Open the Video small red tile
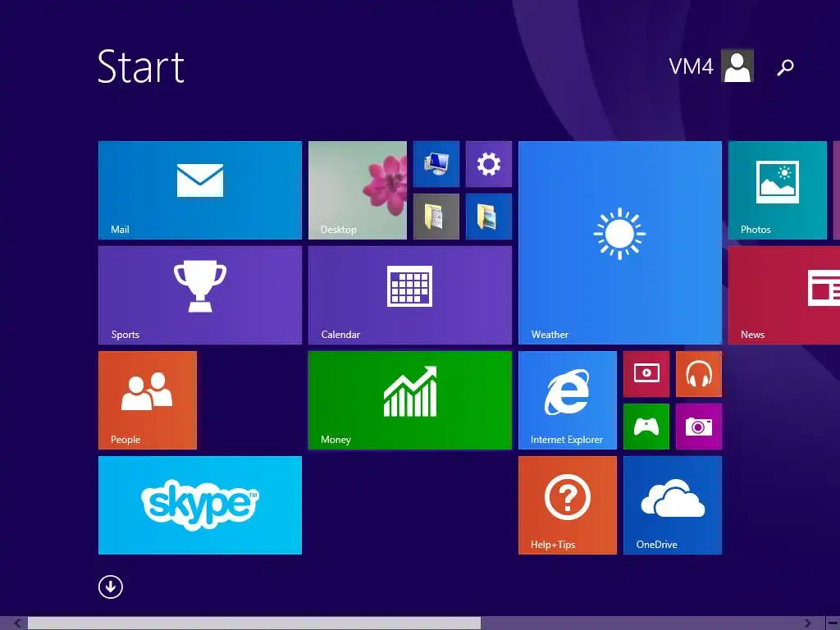The width and height of the screenshot is (840, 630). 646,374
